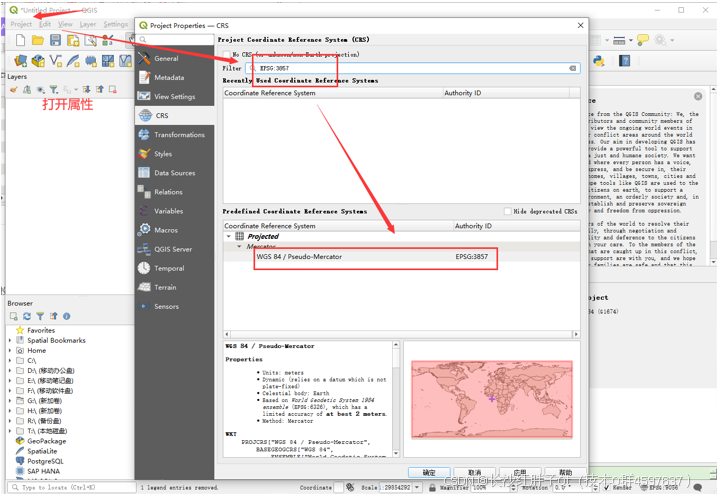Open the Scale dropdown in status bar
The height and width of the screenshot is (494, 717).
point(417,488)
